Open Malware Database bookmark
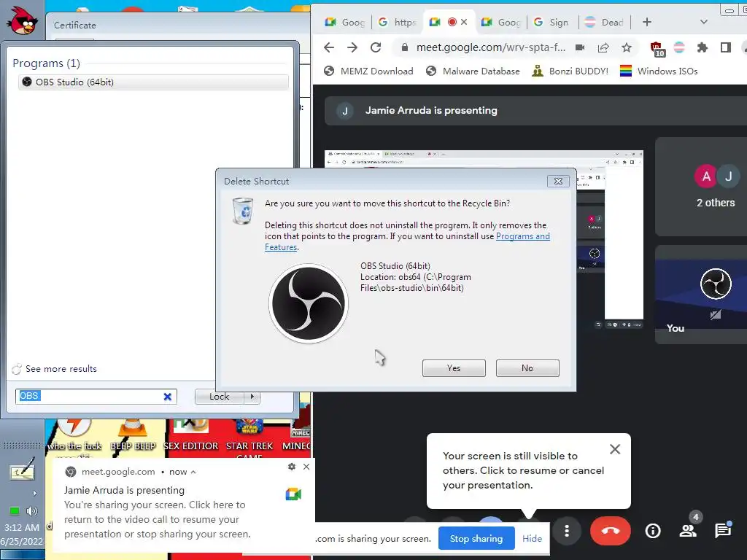 click(x=473, y=71)
